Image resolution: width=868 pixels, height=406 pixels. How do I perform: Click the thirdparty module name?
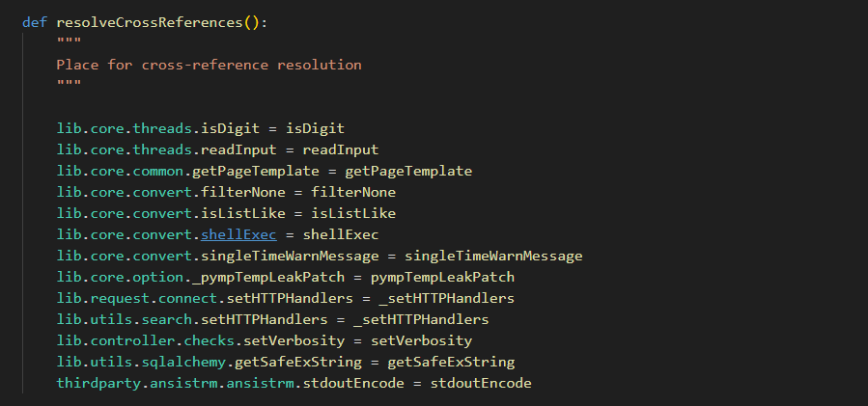(x=98, y=383)
